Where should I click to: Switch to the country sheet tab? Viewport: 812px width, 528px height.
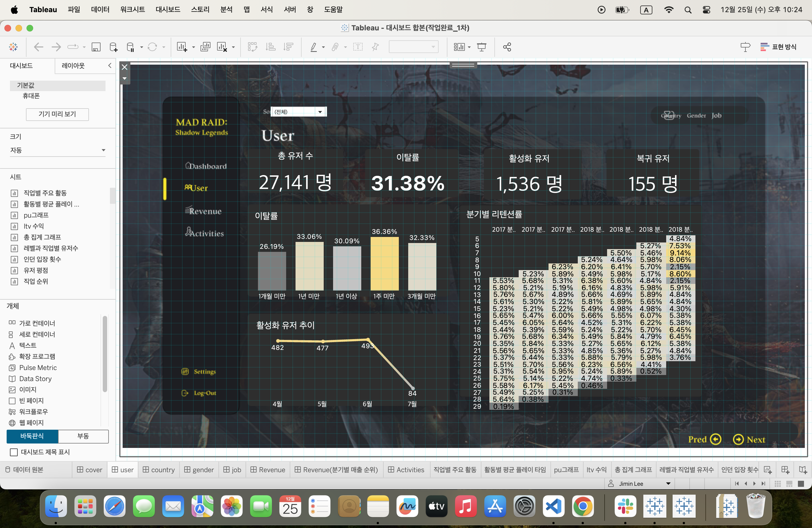pyautogui.click(x=159, y=470)
